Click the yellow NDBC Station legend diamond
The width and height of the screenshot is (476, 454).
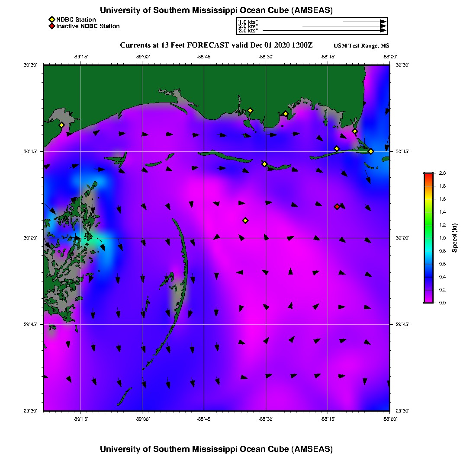(51, 19)
